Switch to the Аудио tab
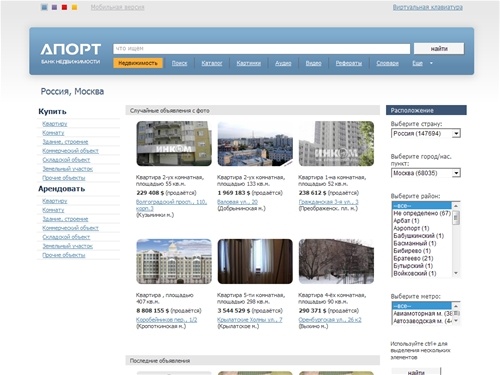Viewport: 500px width, 375px height. point(283,63)
